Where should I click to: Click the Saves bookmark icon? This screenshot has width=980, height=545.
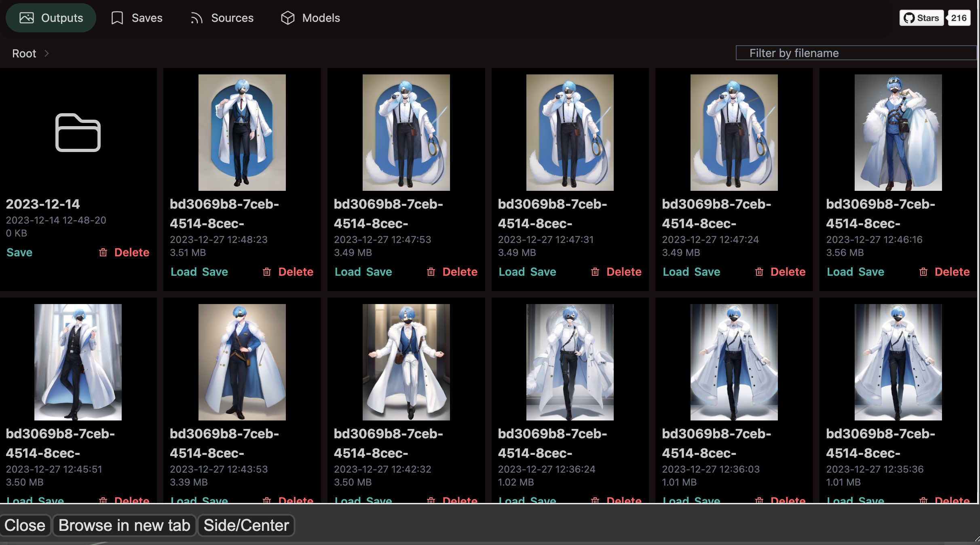pos(117,18)
